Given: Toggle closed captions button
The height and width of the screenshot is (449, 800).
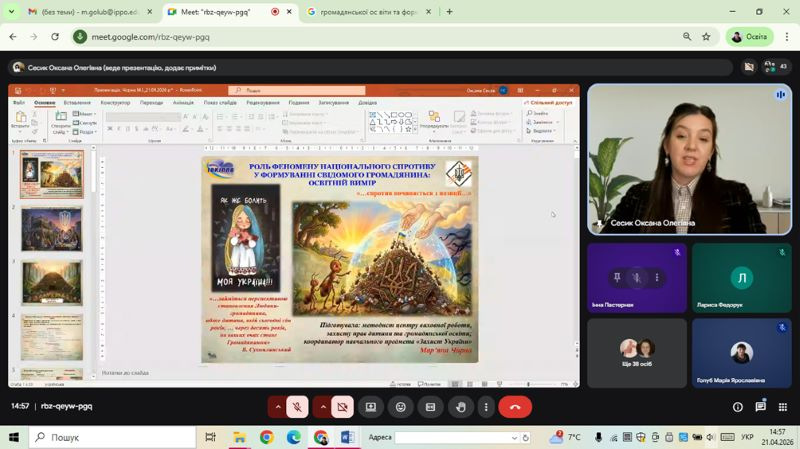Looking at the screenshot, I should [x=430, y=407].
